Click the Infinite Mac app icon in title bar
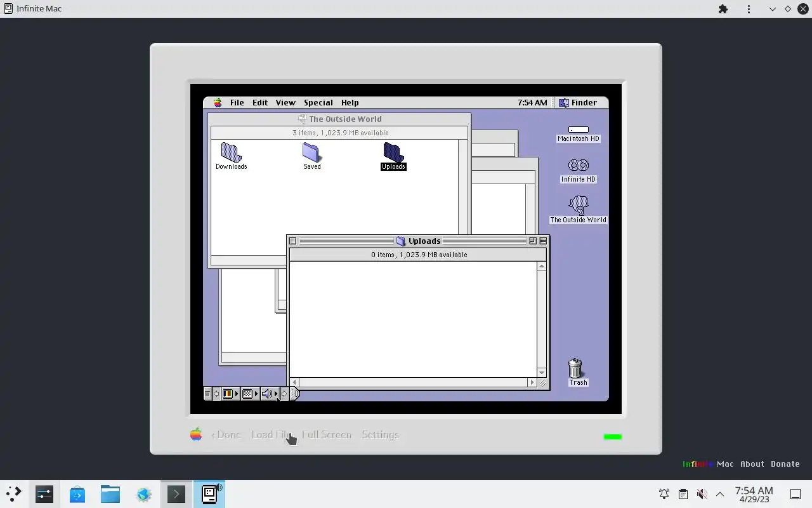The width and height of the screenshot is (812, 508). (8, 9)
